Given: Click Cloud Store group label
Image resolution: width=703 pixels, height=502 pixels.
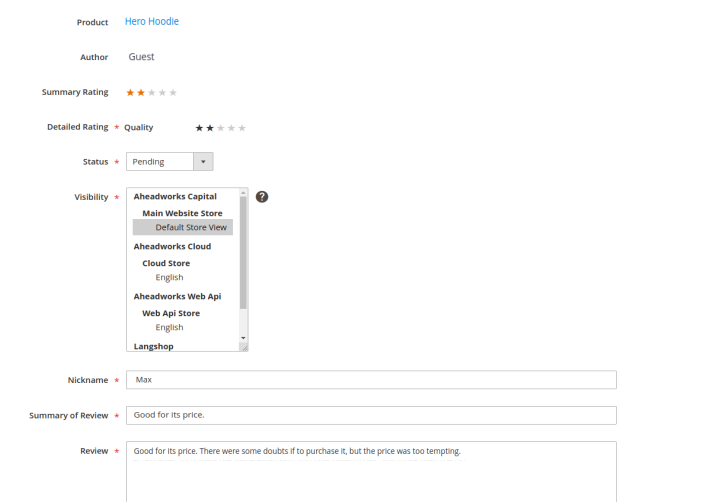Looking at the screenshot, I should (166, 263).
